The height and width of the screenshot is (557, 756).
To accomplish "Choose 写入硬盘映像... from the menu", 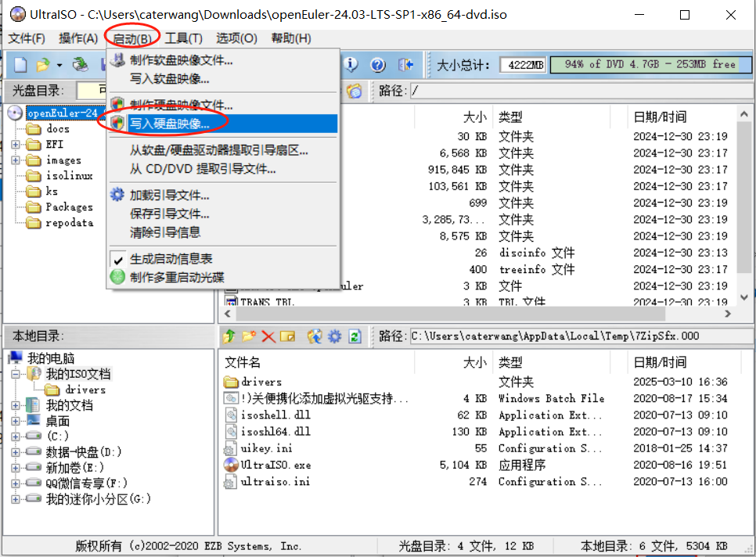I will (221, 124).
